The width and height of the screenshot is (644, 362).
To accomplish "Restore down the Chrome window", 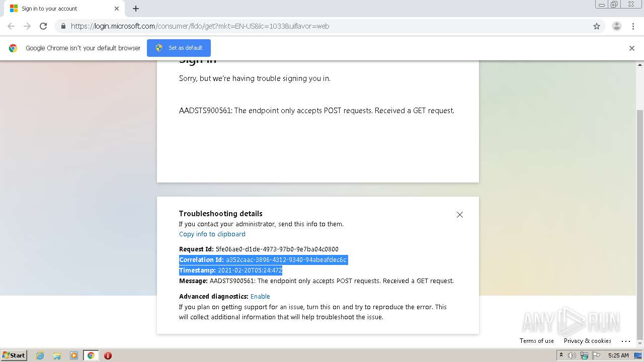I will tap(614, 4).
